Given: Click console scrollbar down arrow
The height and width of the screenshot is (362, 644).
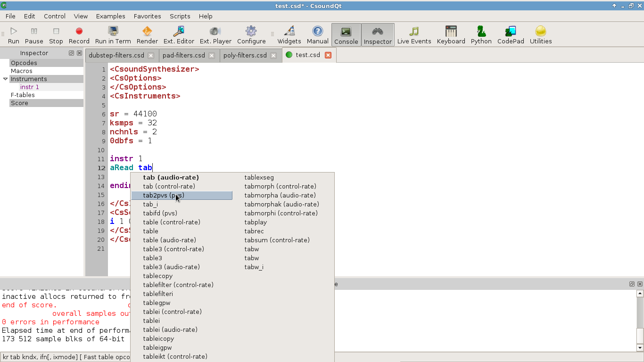Looking at the screenshot, I should (x=640, y=348).
